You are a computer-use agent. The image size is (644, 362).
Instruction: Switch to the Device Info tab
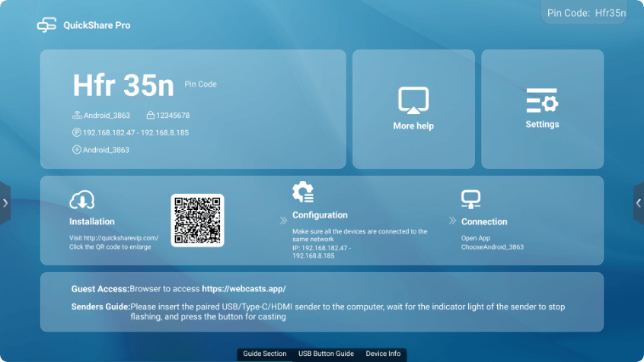pos(383,354)
